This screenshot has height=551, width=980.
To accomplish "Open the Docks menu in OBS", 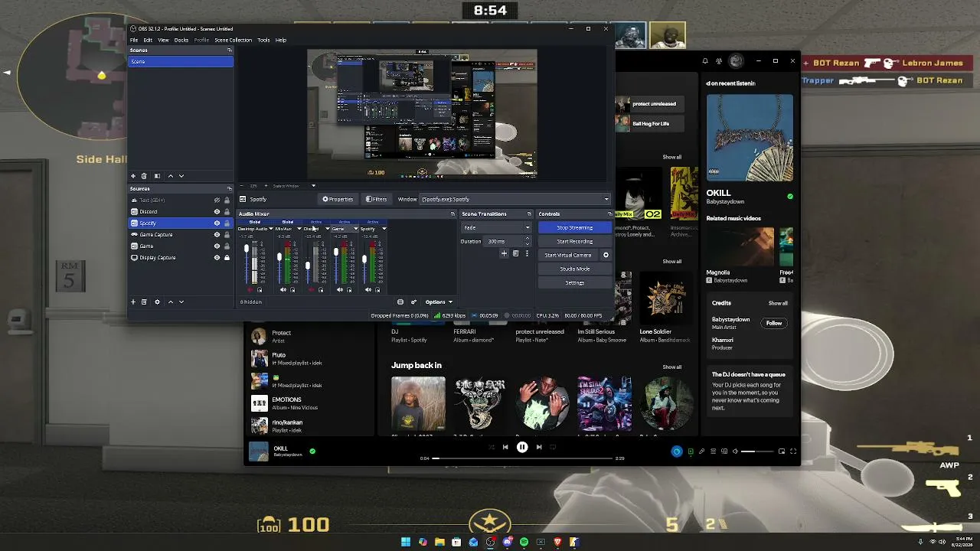I will 181,40.
